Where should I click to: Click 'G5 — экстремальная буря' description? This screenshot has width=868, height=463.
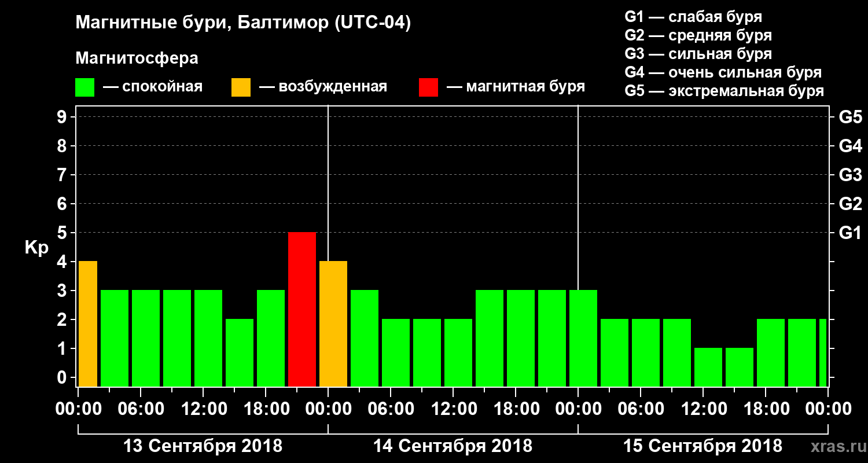tap(724, 91)
